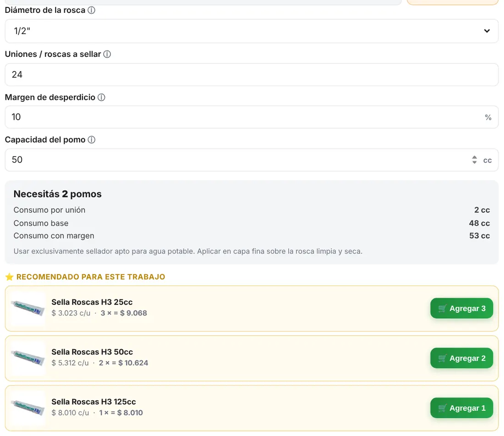Click the Sella Roscas H3 25cc title
The image size is (504, 436).
click(x=92, y=302)
